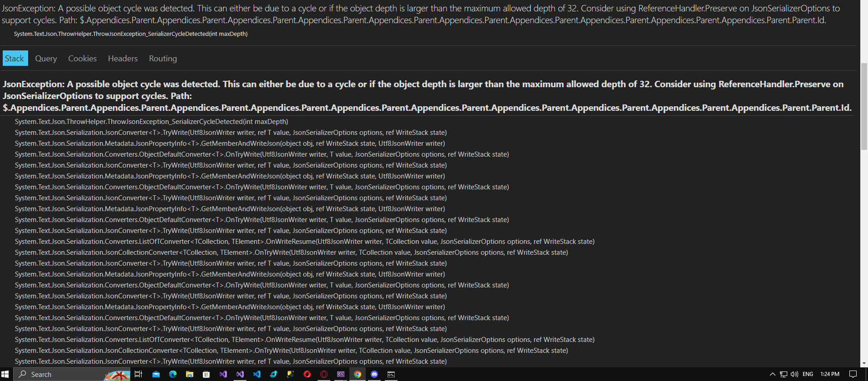Screen dimensions: 868x381
Task: Open Task View from the taskbar
Action: tap(138, 374)
